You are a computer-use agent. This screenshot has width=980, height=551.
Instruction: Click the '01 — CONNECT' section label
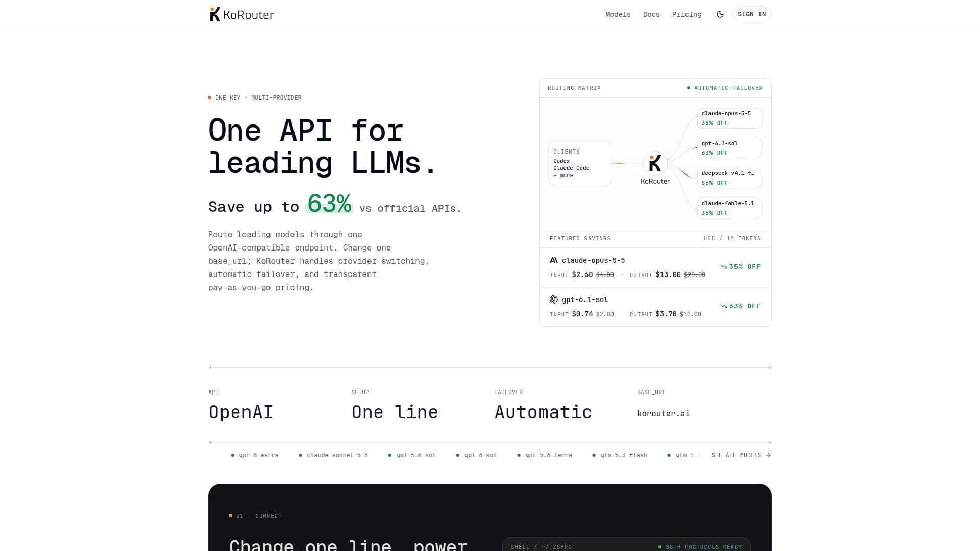255,516
